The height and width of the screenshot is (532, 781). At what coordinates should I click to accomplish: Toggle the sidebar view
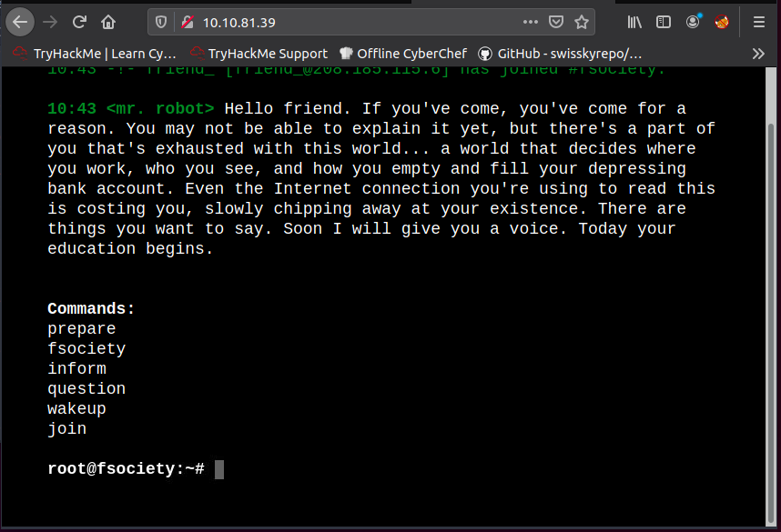pyautogui.click(x=664, y=22)
